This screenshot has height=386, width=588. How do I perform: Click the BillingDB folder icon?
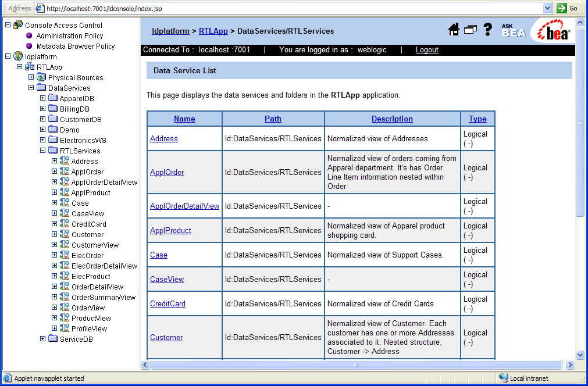(53, 109)
